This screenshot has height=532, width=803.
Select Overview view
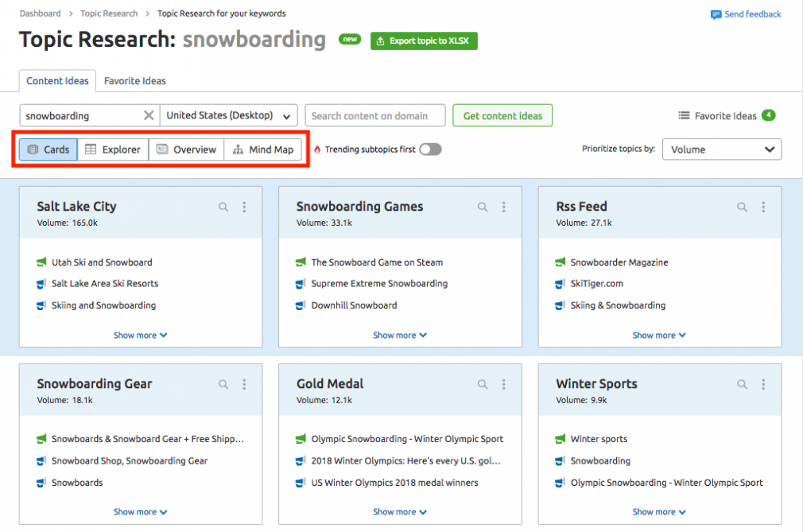pyautogui.click(x=186, y=150)
